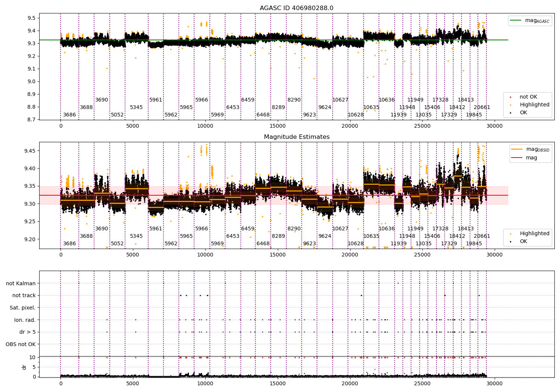Click obsid label 20661 in the top plot

pos(482,108)
